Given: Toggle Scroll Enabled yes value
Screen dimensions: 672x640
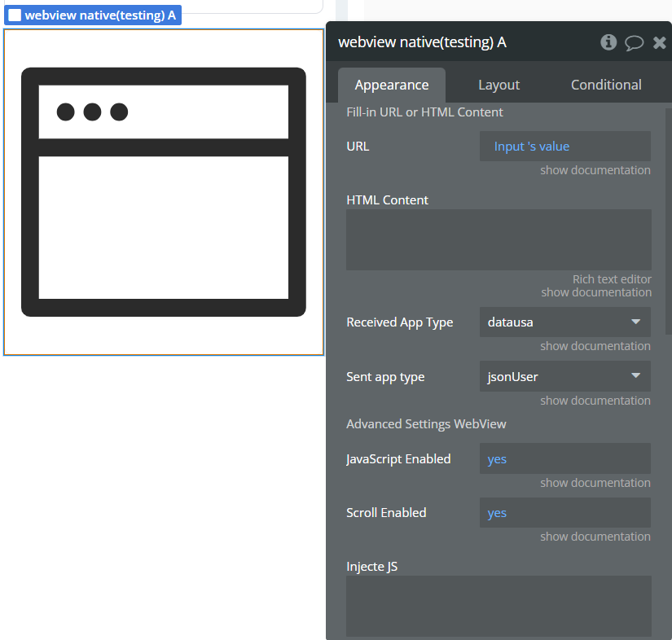Looking at the screenshot, I should pyautogui.click(x=497, y=513).
